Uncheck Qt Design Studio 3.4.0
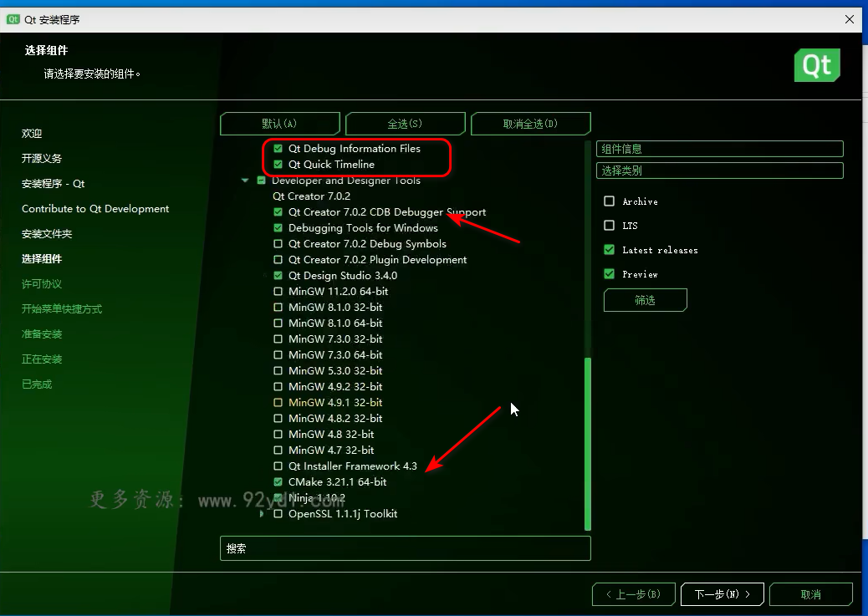 pyautogui.click(x=278, y=276)
